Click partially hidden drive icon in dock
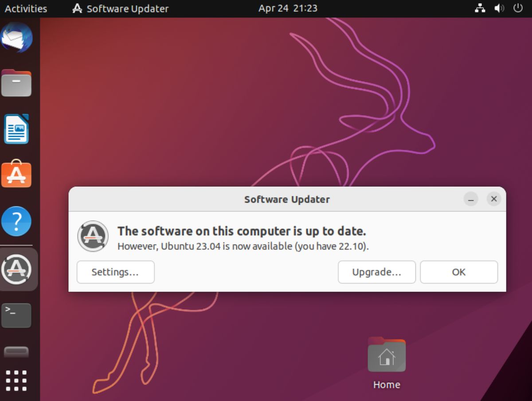532x401 pixels. tap(16, 352)
